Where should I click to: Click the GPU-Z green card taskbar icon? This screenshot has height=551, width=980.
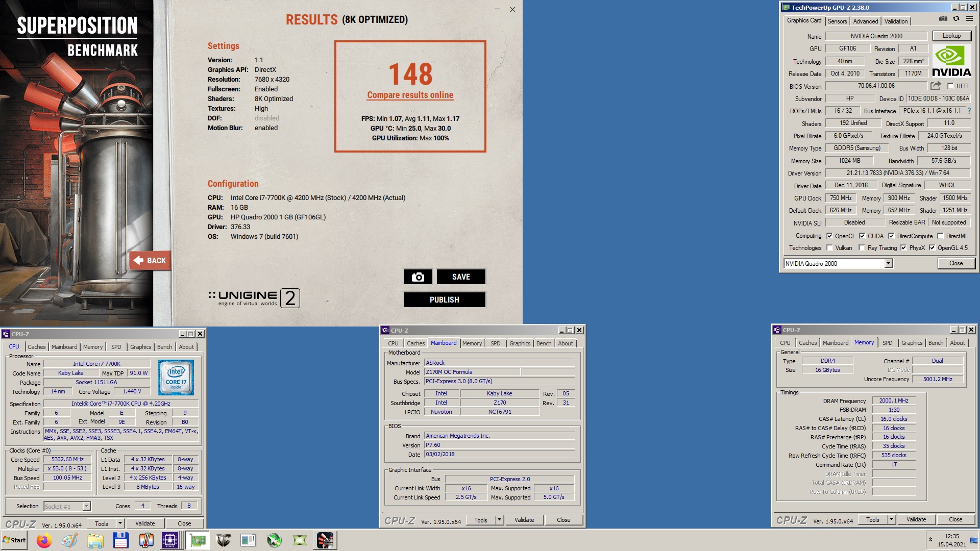tap(198, 540)
